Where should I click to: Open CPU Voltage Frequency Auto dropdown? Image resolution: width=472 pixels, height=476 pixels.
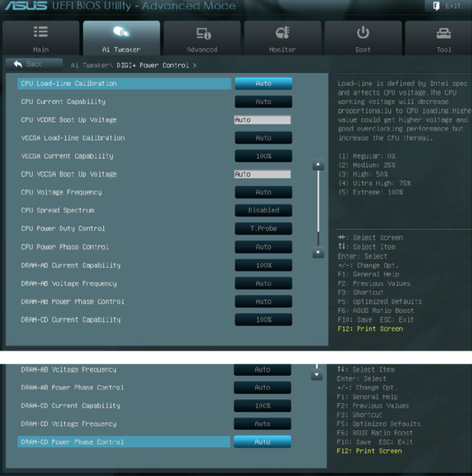point(263,192)
